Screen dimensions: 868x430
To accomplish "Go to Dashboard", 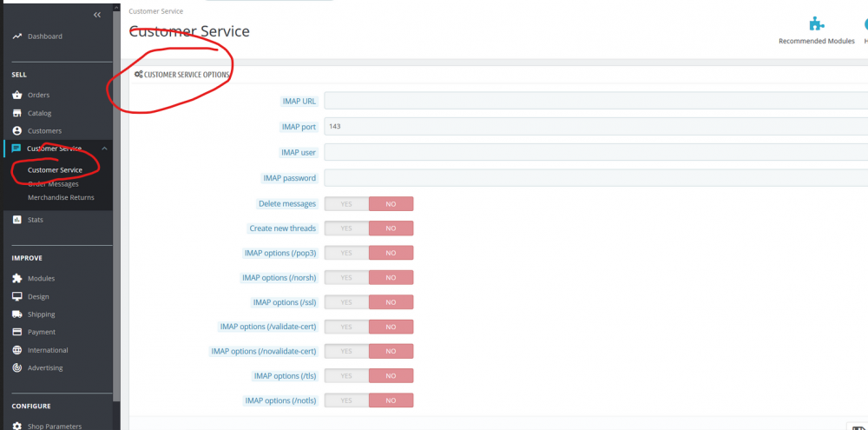I will (45, 36).
